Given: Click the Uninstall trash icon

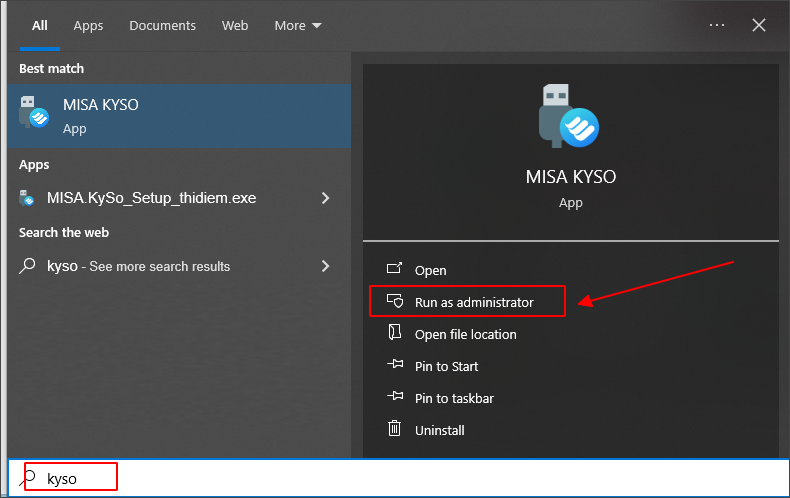Looking at the screenshot, I should pyautogui.click(x=395, y=430).
